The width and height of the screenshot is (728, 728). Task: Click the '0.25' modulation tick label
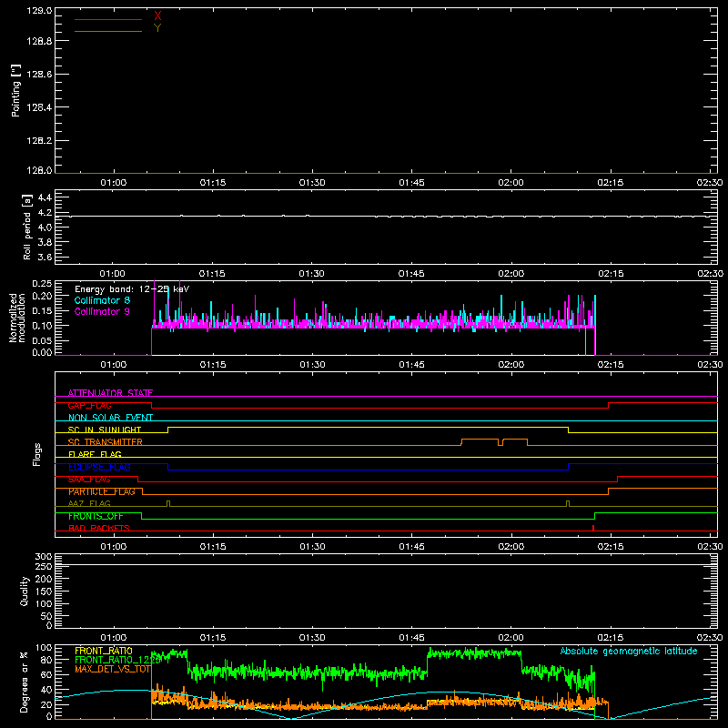[x=42, y=284]
